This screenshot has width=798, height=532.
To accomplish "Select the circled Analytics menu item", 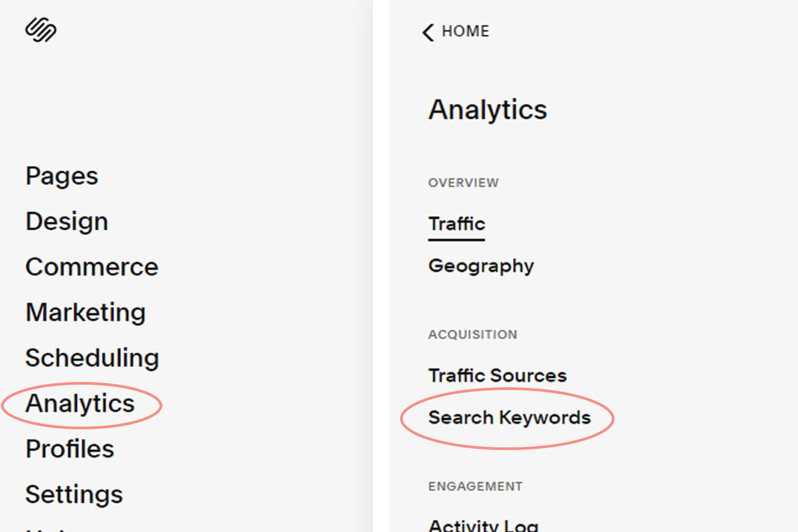I will tap(80, 404).
